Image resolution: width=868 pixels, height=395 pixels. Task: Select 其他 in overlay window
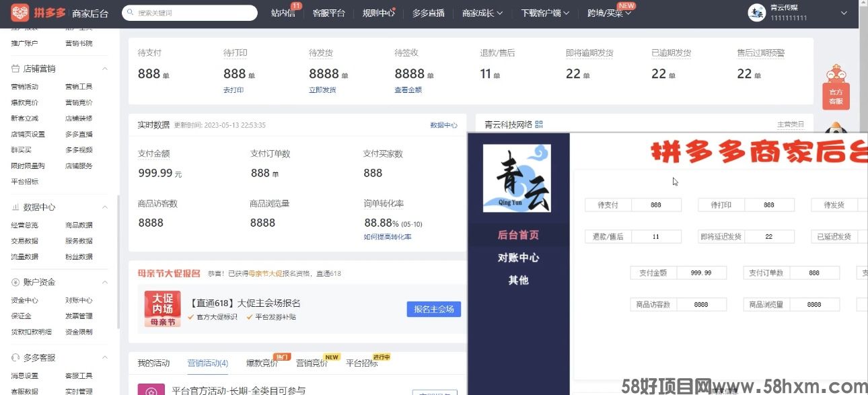(518, 280)
